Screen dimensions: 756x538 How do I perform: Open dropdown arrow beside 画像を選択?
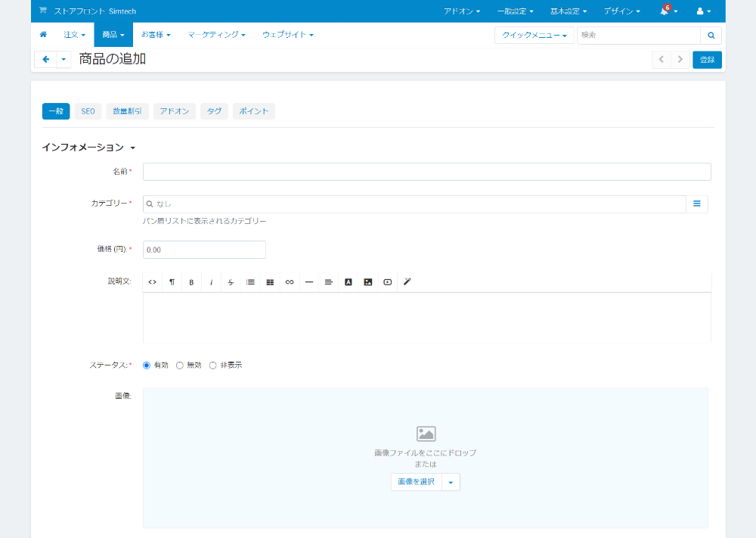pyautogui.click(x=451, y=482)
